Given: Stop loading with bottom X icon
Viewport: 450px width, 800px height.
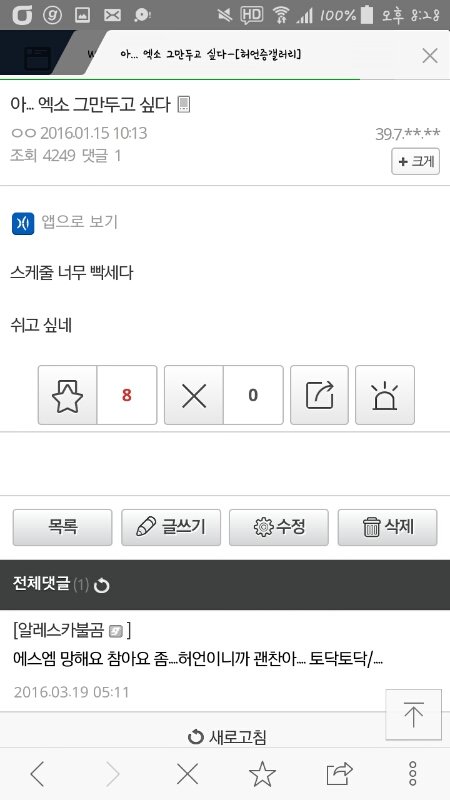Looking at the screenshot, I should (x=187, y=774).
